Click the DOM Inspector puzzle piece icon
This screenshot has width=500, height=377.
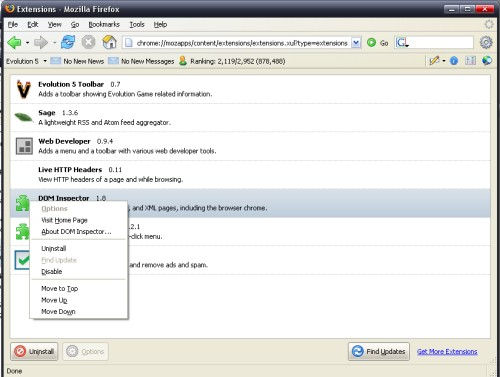[22, 203]
